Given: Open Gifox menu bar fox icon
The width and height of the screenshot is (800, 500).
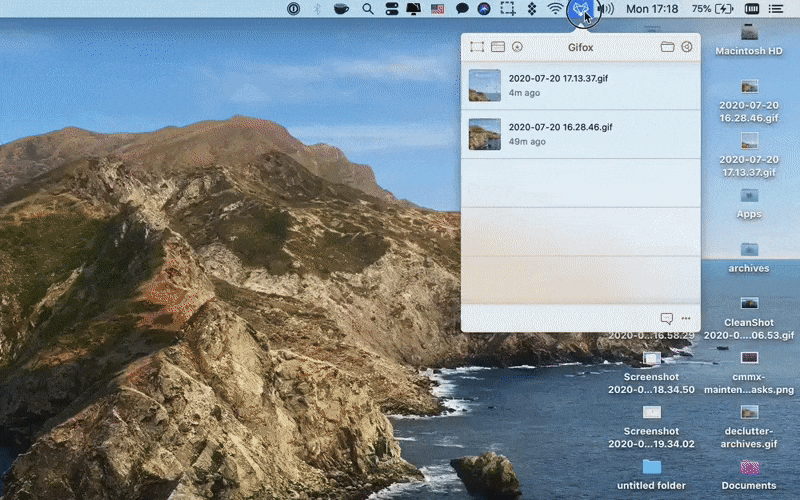Looking at the screenshot, I should coord(581,9).
